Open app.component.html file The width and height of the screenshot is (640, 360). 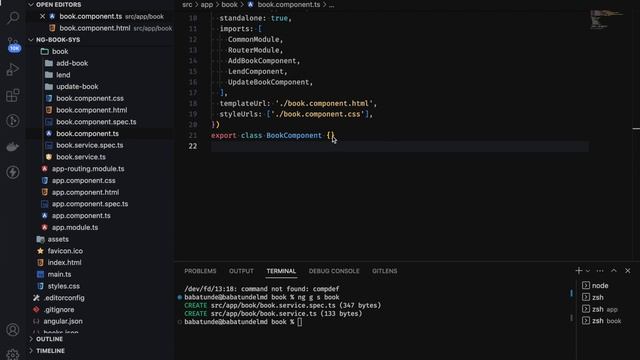pos(85,192)
